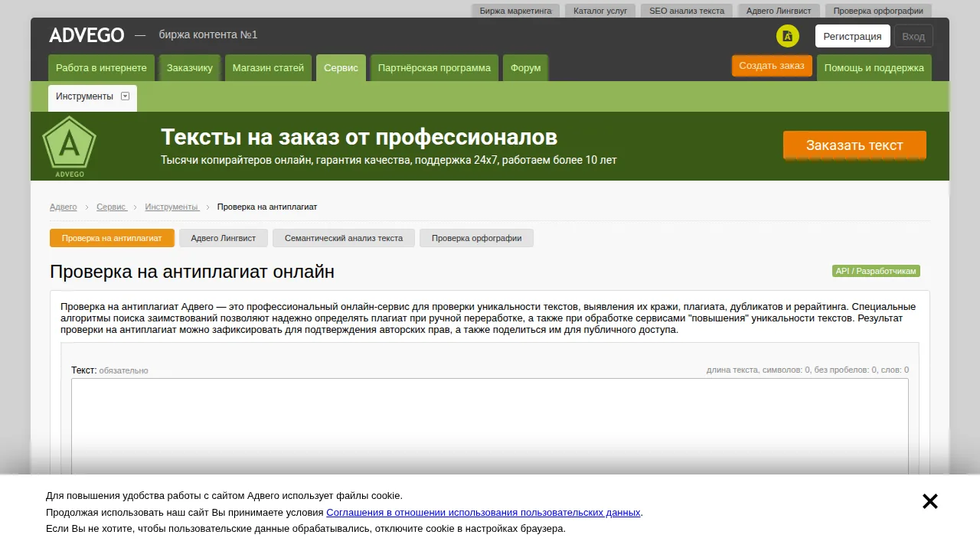The height and width of the screenshot is (551, 980).
Task: Switch to Семантический анализ текста tab
Action: [344, 238]
